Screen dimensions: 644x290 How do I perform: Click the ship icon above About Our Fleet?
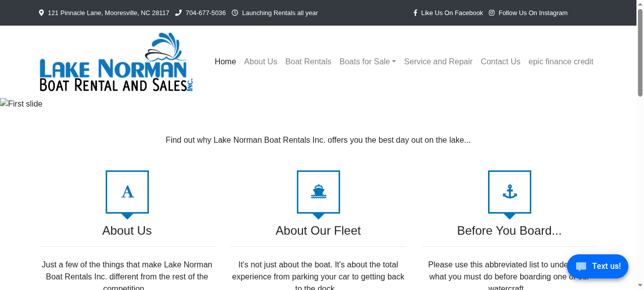pos(318,192)
